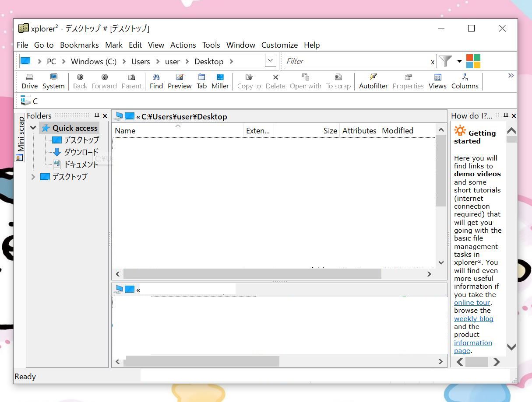Open the Views toolbar button
The height and width of the screenshot is (402, 532).
tap(437, 81)
